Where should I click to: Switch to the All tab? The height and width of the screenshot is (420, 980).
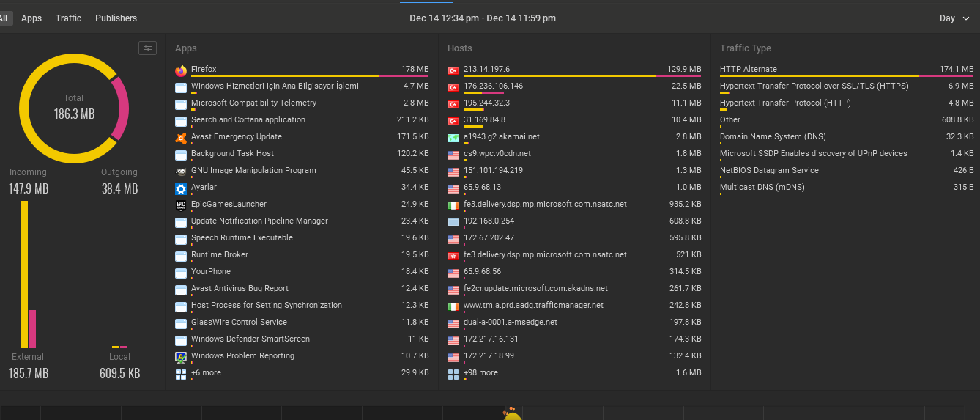pos(4,18)
